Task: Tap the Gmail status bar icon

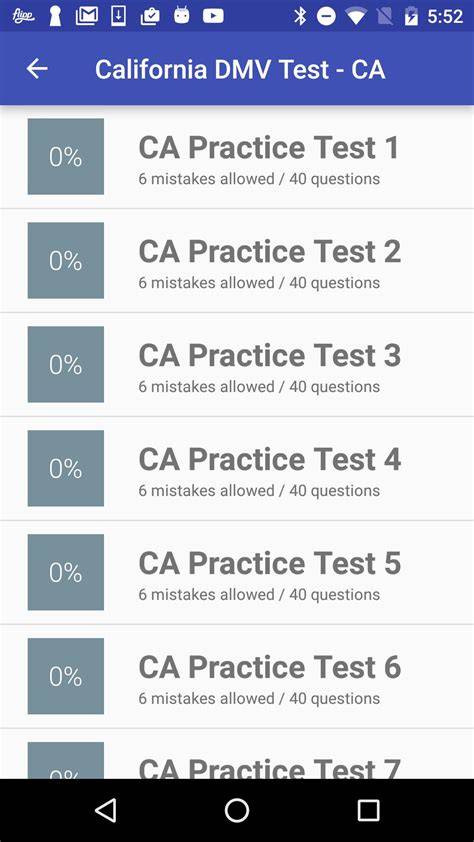Action: [x=86, y=16]
